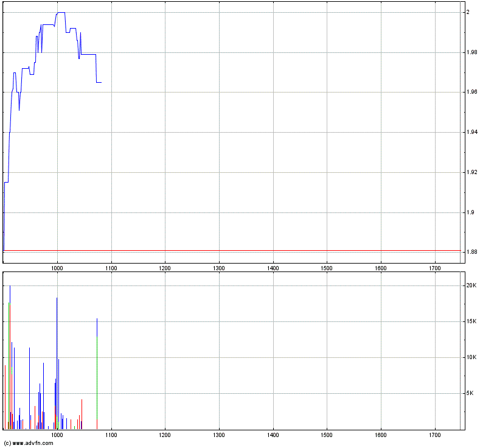Click the 1.88 price axis label

click(471, 252)
